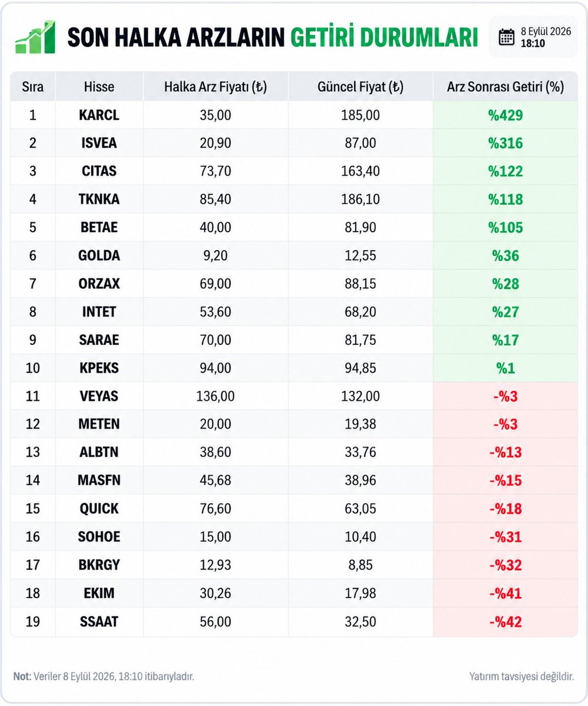The image size is (588, 706).
Task: Select the ALBTN ticker cell
Action: [x=99, y=452]
